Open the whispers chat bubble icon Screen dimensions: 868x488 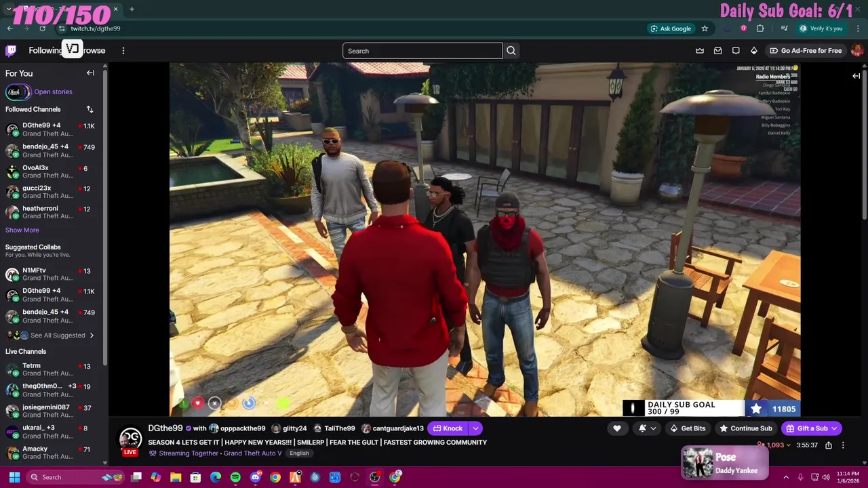click(x=736, y=51)
